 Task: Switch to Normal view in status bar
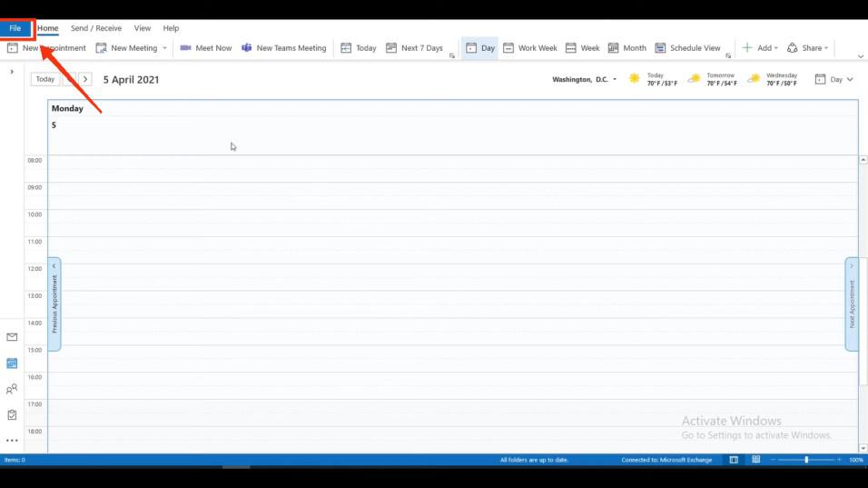pos(734,460)
